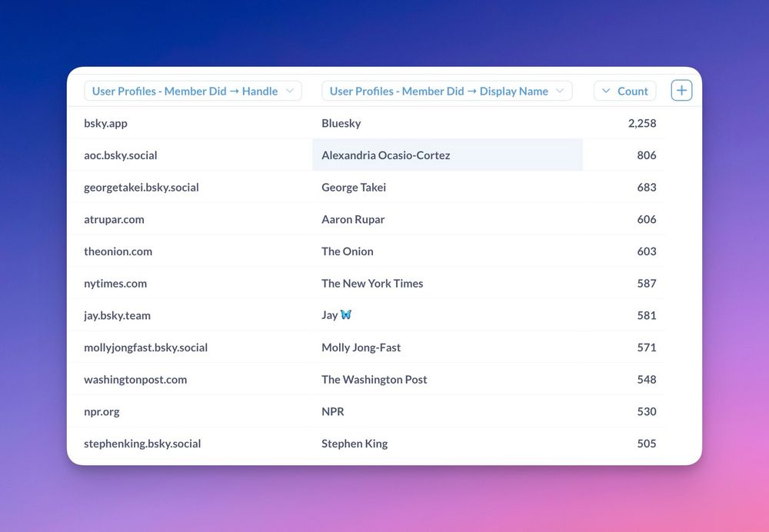Click the Molly Jong-Fast display name

point(361,347)
